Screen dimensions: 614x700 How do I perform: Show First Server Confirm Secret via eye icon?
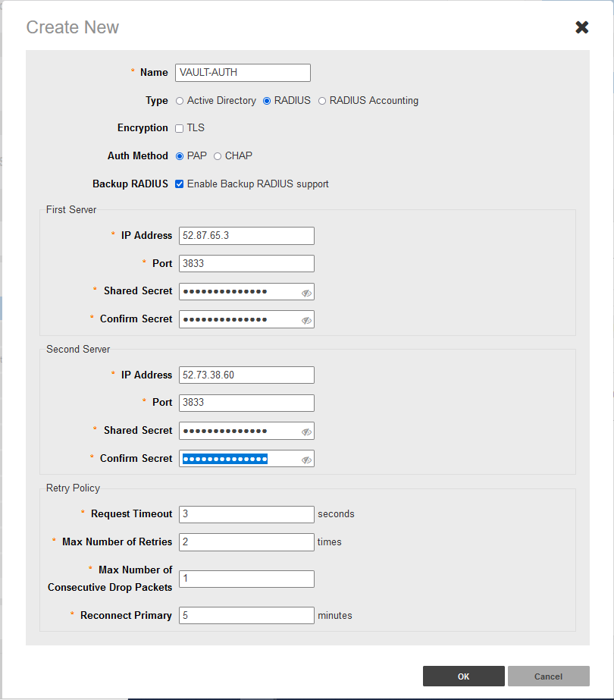coord(306,320)
